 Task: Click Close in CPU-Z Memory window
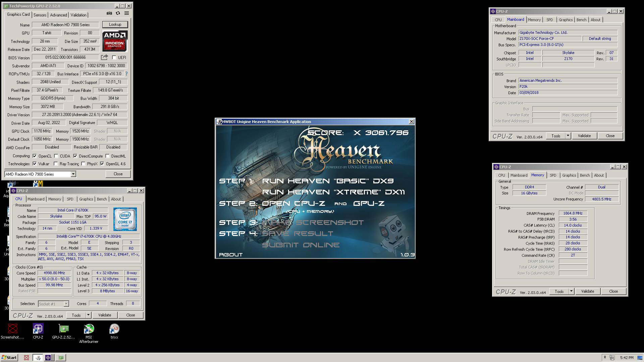click(613, 291)
